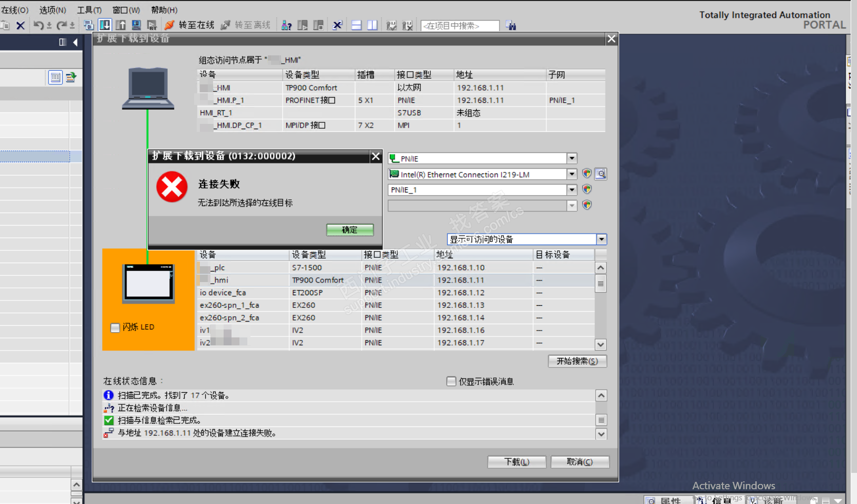
Task: Click the collapse-to-columns icon in left panel
Action: click(63, 42)
